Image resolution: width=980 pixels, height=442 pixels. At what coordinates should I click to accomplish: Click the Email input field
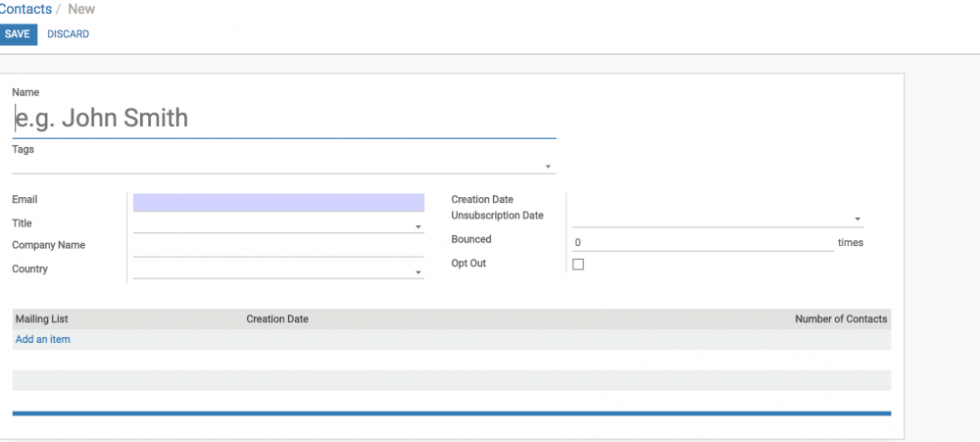tap(278, 203)
